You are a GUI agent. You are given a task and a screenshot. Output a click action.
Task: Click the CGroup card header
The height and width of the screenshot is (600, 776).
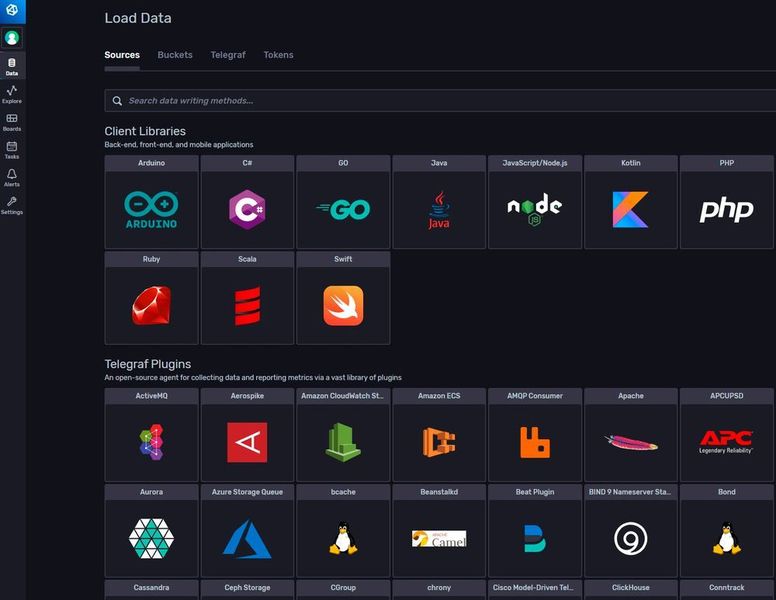click(343, 588)
